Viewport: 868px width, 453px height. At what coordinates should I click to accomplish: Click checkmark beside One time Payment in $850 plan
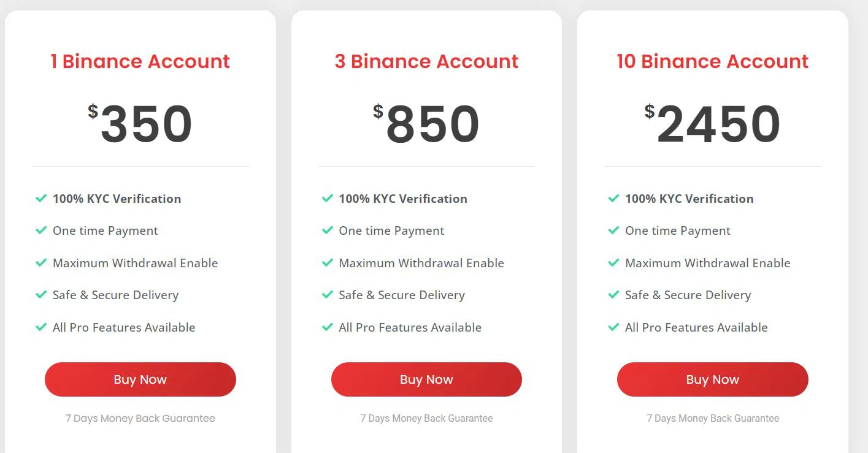point(328,230)
